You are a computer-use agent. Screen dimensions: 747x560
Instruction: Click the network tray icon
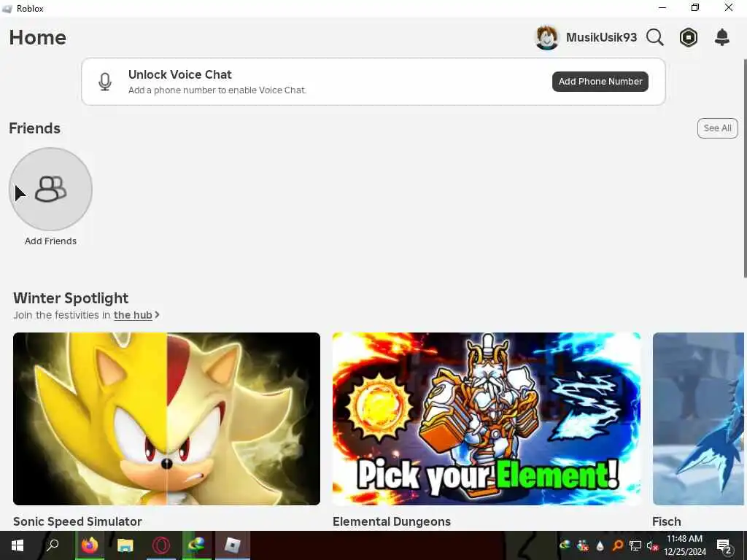(x=635, y=545)
